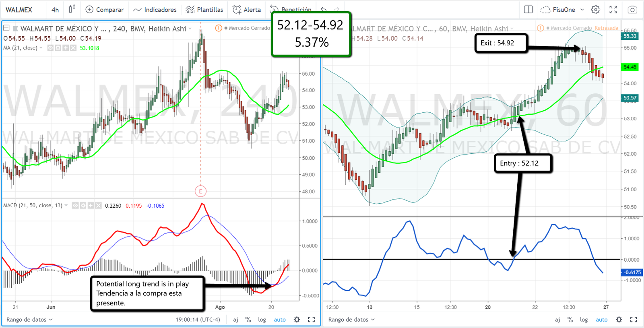Toggle log scale on left chart
Viewport: 644px width, 328px height.
(262, 320)
